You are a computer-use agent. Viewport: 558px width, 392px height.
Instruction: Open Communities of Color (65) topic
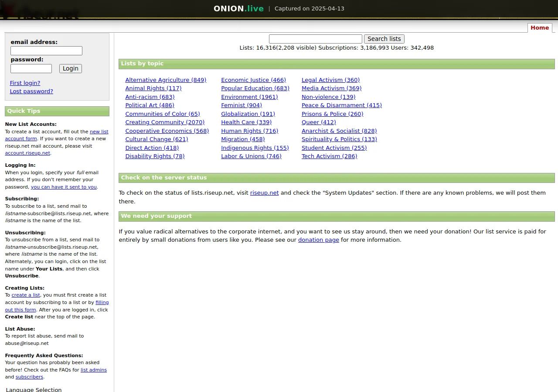tap(163, 114)
